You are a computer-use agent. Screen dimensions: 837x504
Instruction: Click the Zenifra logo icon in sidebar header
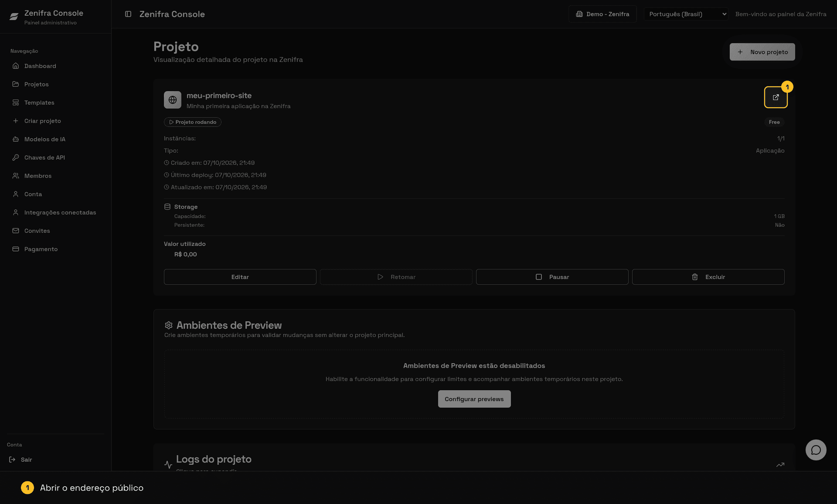(x=14, y=17)
